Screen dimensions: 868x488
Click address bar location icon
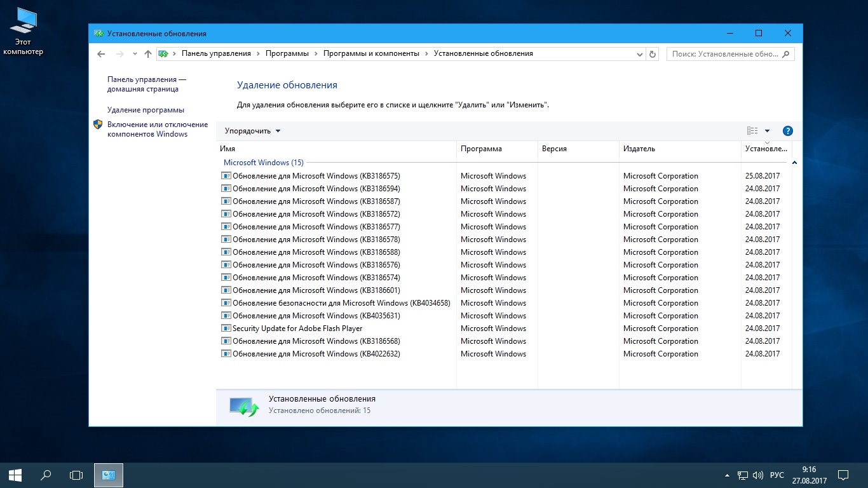pos(163,54)
